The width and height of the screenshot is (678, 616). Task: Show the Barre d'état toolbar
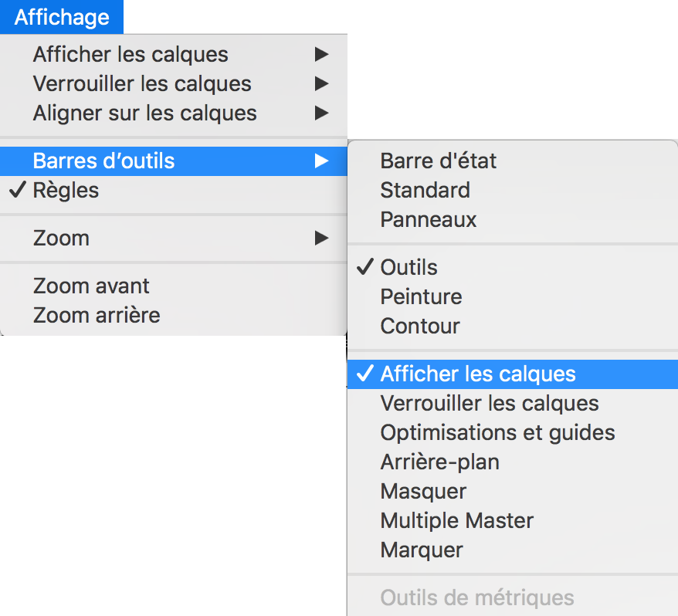click(439, 161)
